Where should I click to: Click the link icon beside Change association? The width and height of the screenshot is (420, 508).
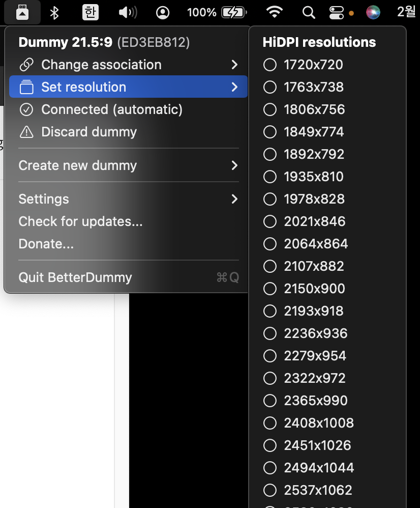tap(26, 65)
